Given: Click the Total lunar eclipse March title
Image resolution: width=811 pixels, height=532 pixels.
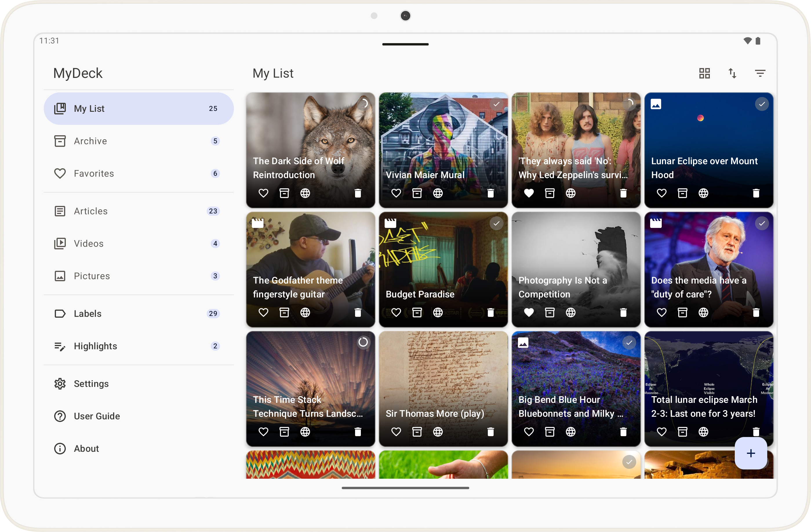Looking at the screenshot, I should 704,406.
